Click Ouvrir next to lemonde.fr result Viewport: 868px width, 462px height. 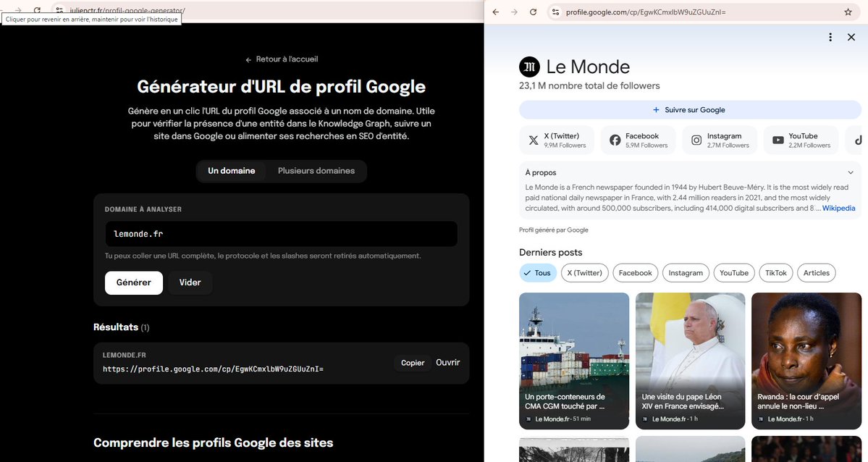[448, 362]
